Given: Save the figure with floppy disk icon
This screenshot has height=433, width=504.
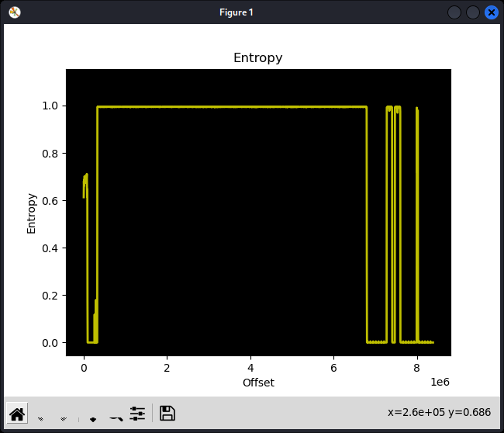Looking at the screenshot, I should (x=167, y=414).
